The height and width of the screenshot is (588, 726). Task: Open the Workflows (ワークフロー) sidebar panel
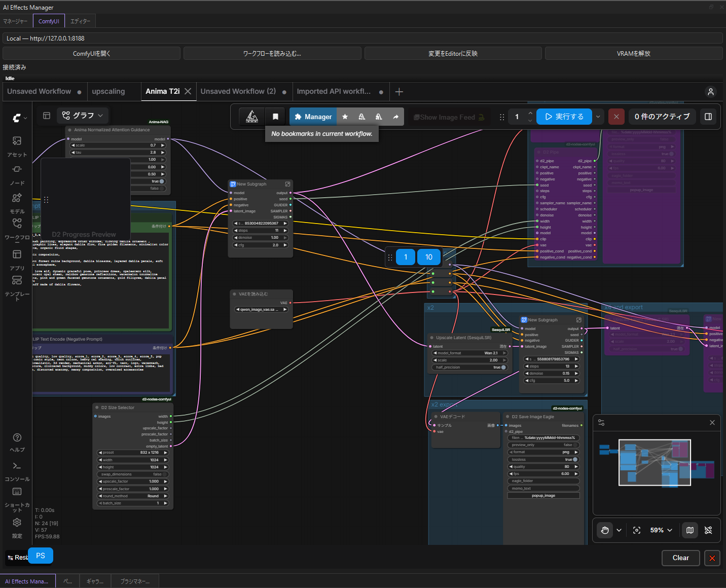click(17, 229)
